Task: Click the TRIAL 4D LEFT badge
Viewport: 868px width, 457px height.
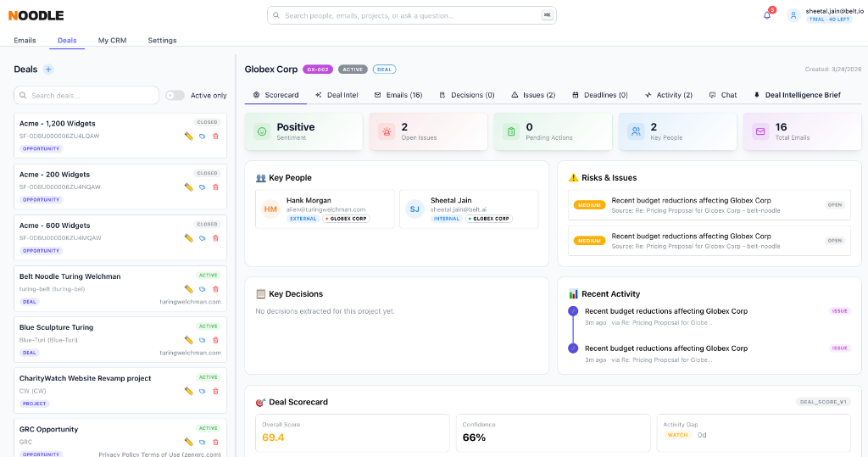Action: click(x=829, y=20)
